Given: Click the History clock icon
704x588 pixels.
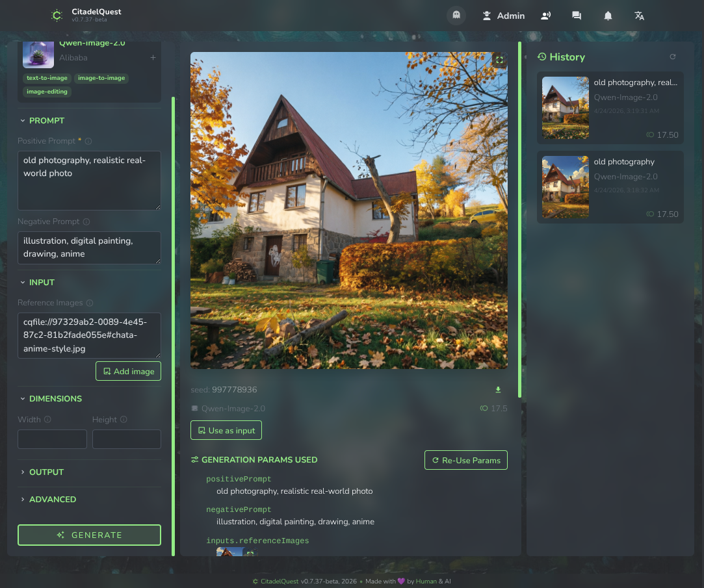Looking at the screenshot, I should pos(542,57).
